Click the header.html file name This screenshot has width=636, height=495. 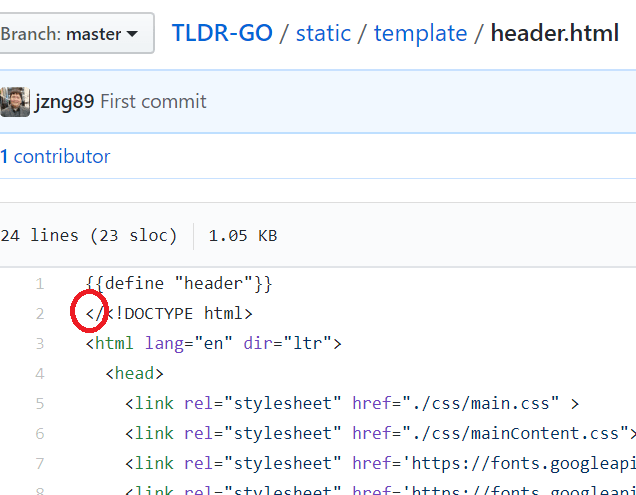pyautogui.click(x=553, y=33)
